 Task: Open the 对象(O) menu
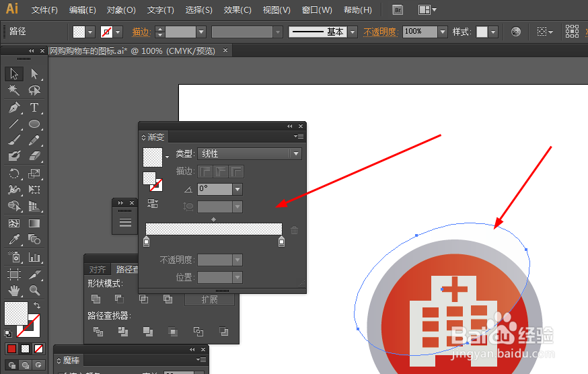click(121, 10)
